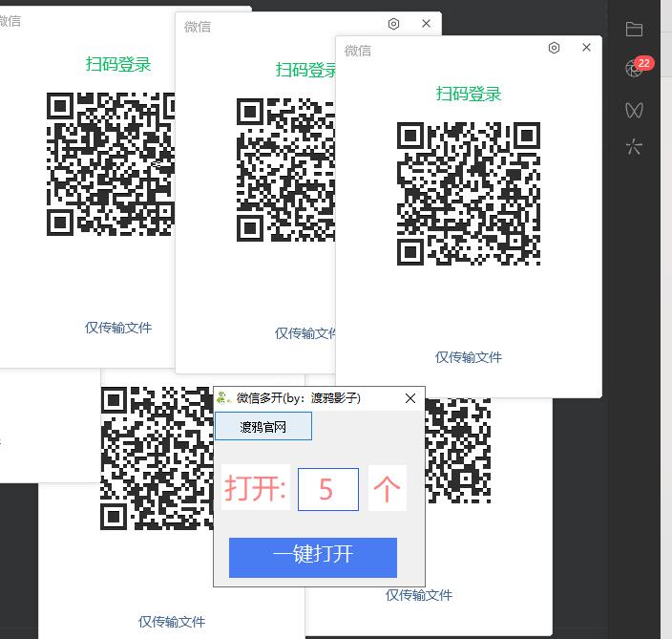Click 扫码登录 heading in leftmost WeChat window

click(x=118, y=64)
